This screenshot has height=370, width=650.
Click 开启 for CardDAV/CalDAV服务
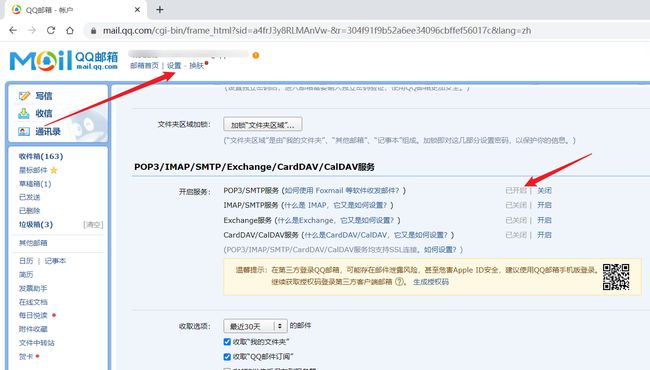point(544,235)
